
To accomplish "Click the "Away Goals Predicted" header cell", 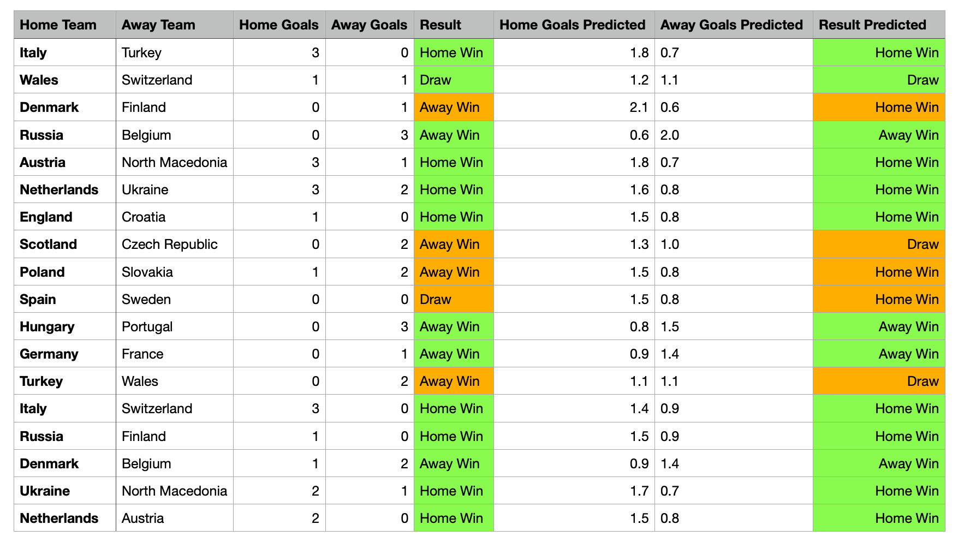I will point(731,25).
